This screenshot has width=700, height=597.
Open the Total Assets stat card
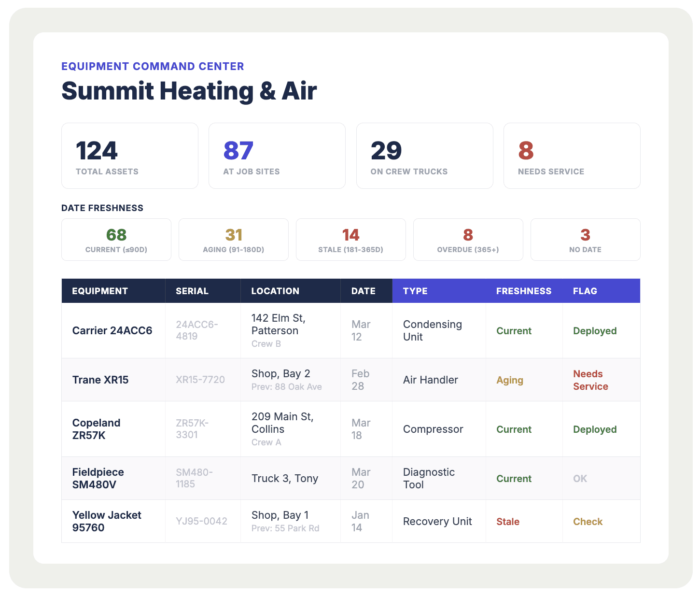click(129, 156)
